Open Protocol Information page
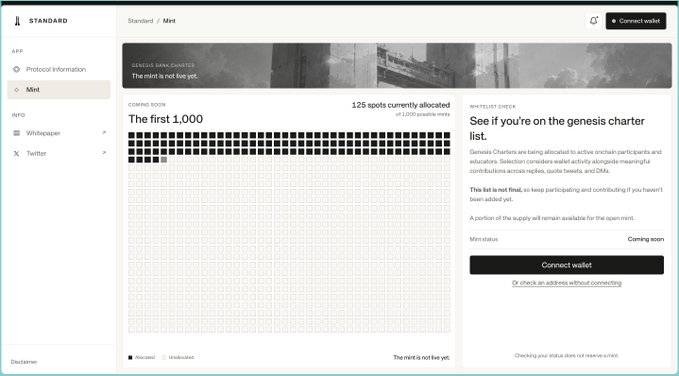Screen dimensions: 679x376 [x=59, y=69]
